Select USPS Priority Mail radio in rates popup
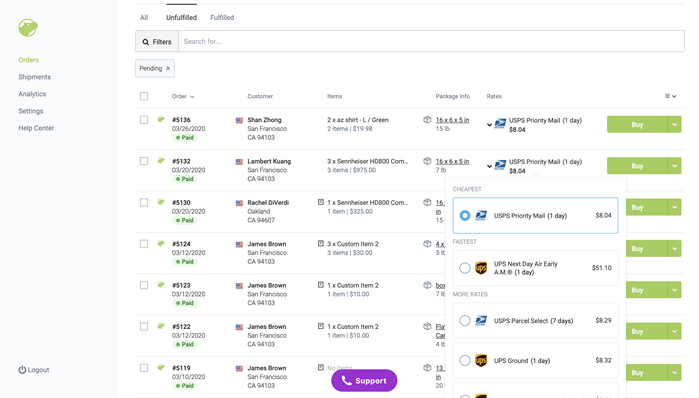699x398 pixels. point(465,215)
